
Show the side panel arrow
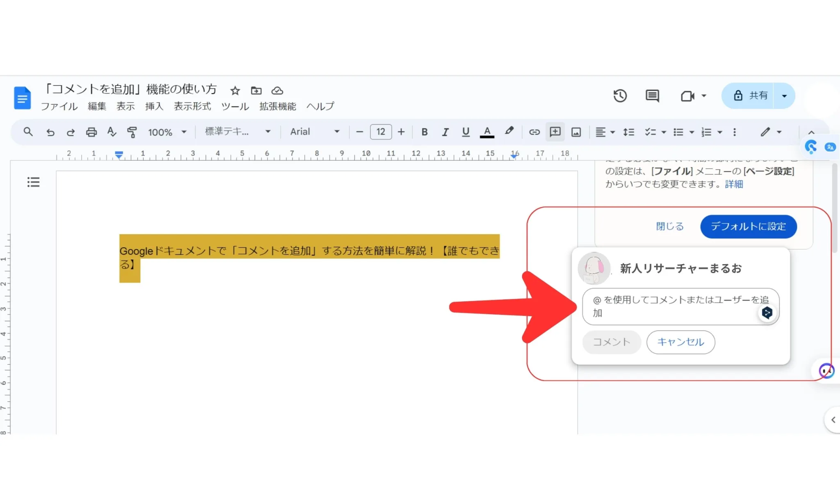[x=833, y=420]
